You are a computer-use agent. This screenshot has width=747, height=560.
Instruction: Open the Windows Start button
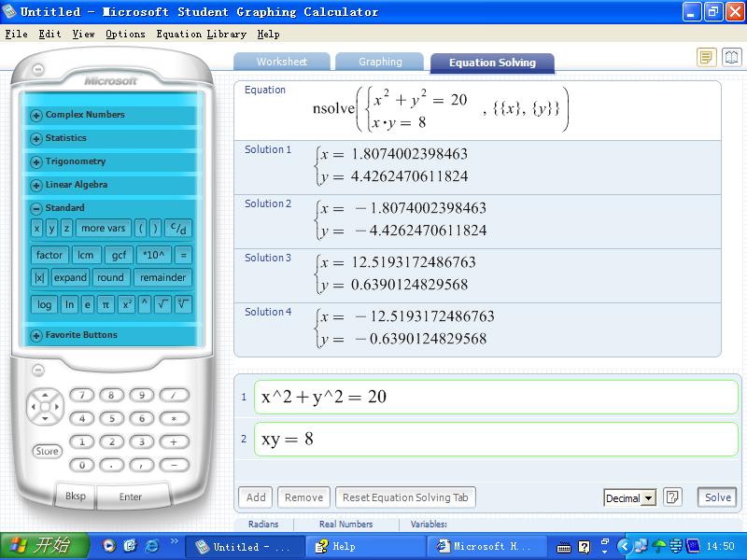pos(44,546)
